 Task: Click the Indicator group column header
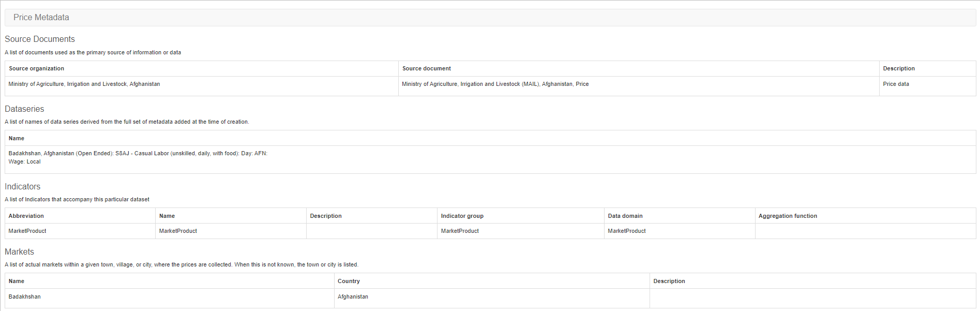coord(462,216)
